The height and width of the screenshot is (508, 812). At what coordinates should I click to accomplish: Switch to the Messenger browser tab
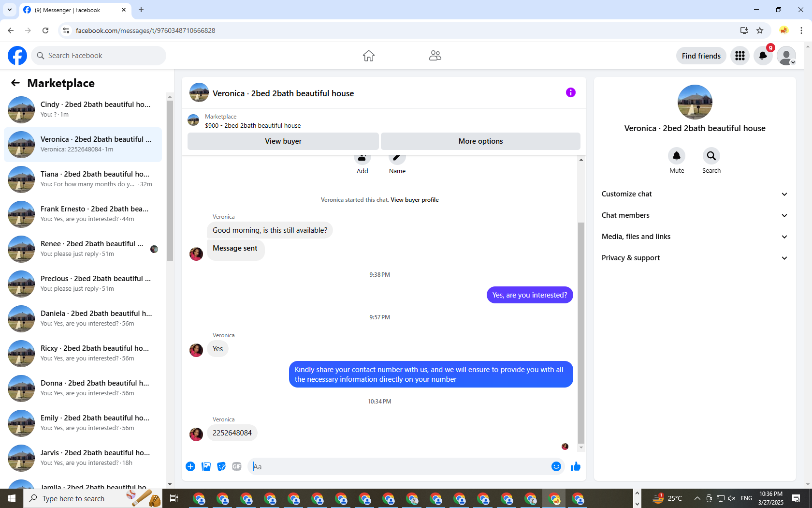(x=75, y=10)
